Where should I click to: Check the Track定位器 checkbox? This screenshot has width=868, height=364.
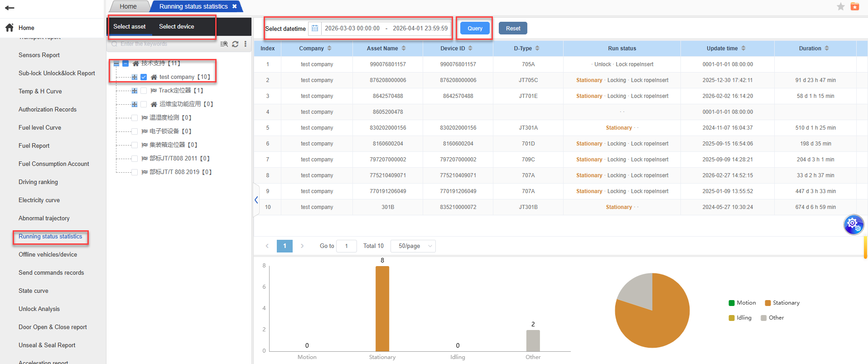(144, 91)
